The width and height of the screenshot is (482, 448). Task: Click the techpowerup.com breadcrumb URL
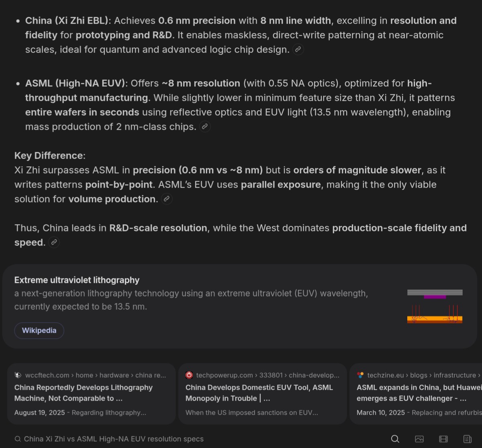[268, 375]
